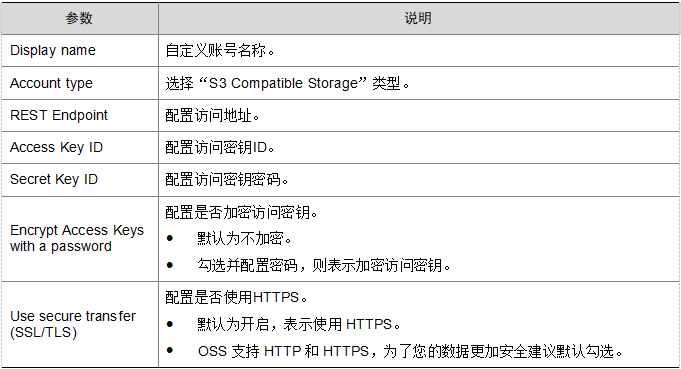681x369 pixels.
Task: Select the Account type parameter cell
Action: 79,83
